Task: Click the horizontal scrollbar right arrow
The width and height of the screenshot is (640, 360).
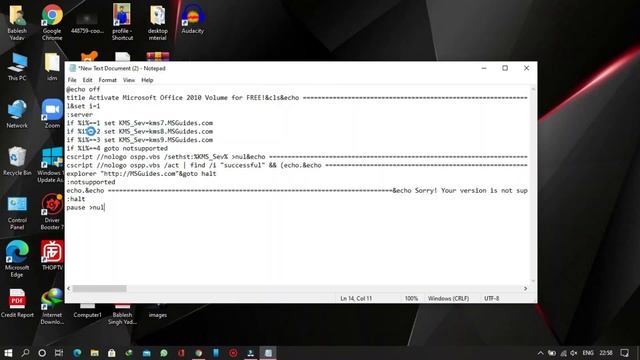Action: coord(525,289)
